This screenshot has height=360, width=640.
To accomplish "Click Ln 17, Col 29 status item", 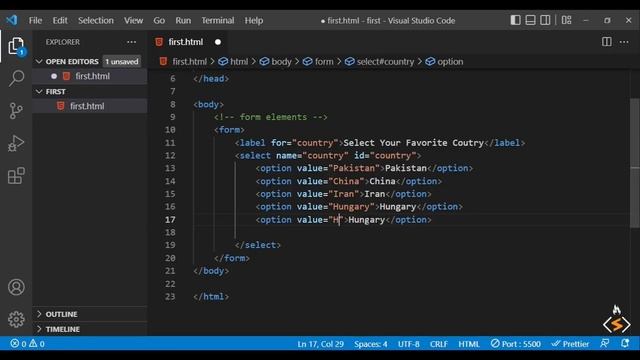I will pyautogui.click(x=320, y=344).
